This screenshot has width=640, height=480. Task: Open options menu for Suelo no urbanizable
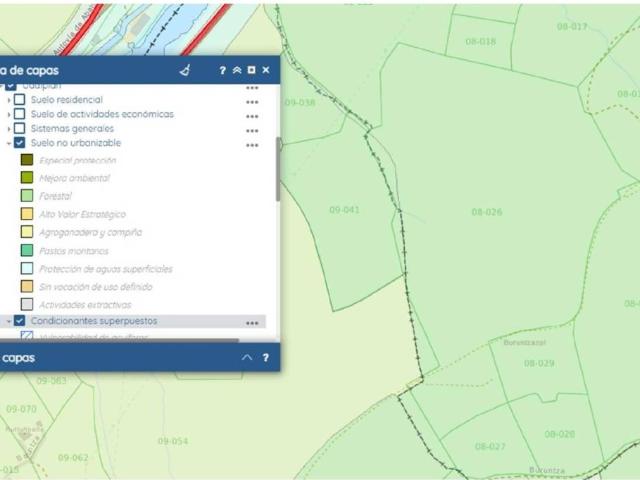pyautogui.click(x=252, y=145)
